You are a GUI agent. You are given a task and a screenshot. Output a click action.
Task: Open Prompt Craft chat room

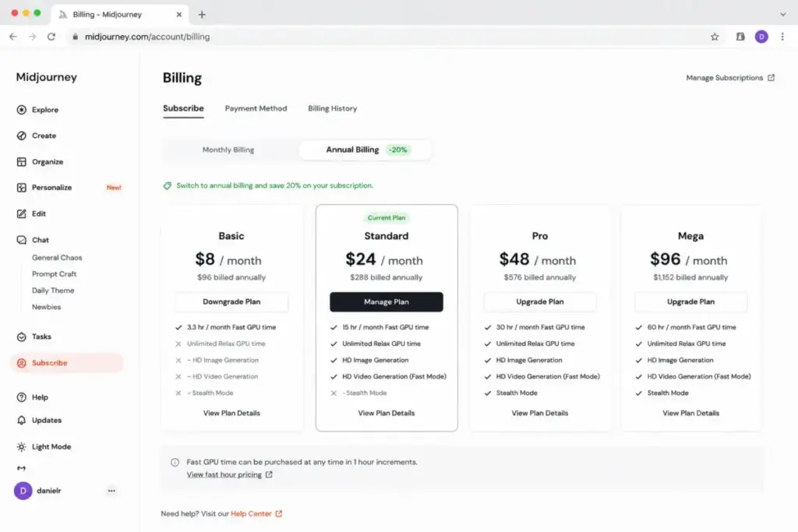pyautogui.click(x=54, y=274)
